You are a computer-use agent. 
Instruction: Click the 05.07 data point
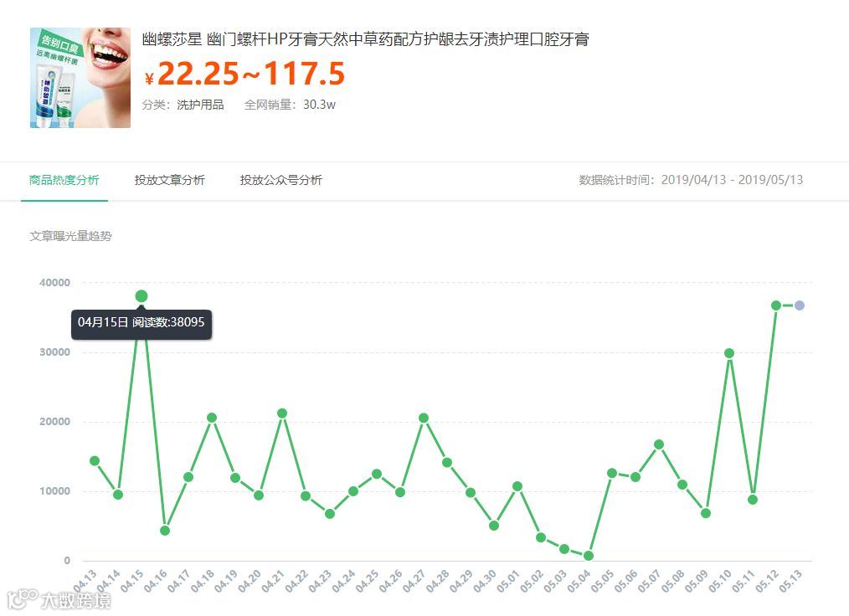[659, 444]
